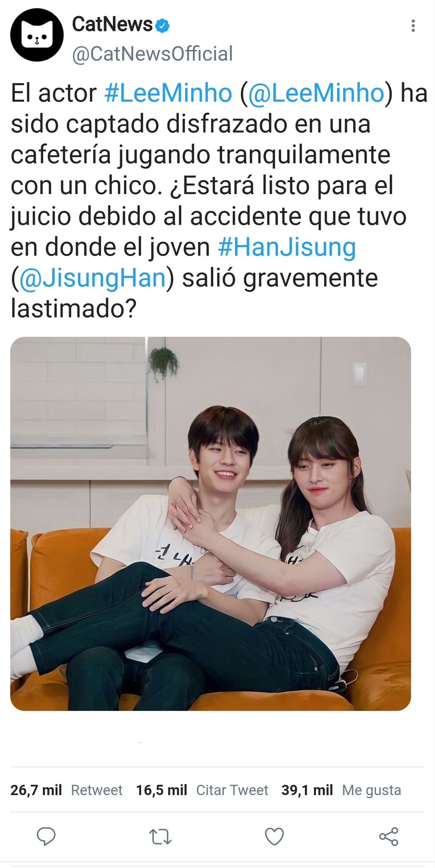Retweet using the arrows icon
This screenshot has height=868, width=435.
[x=160, y=837]
